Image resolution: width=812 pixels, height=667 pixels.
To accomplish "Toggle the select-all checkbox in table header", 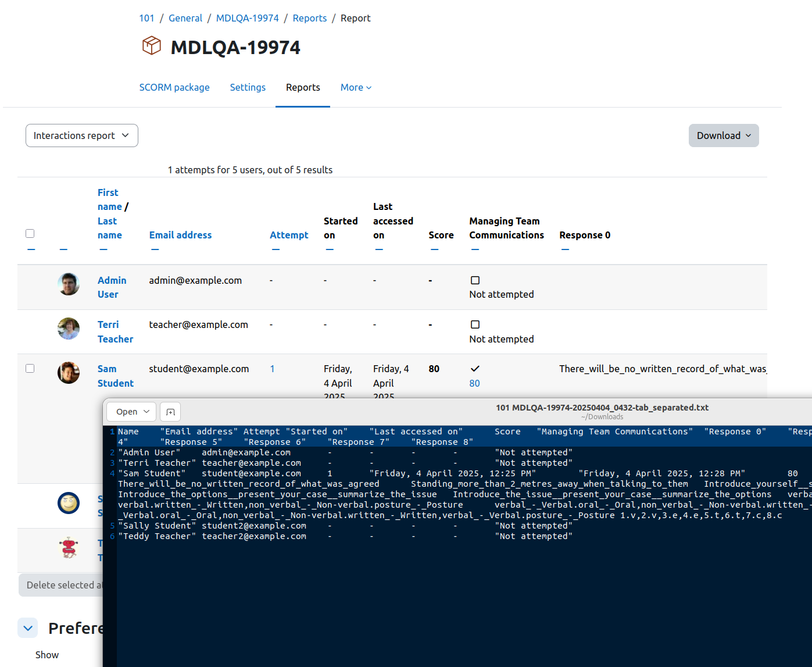I will [x=30, y=233].
